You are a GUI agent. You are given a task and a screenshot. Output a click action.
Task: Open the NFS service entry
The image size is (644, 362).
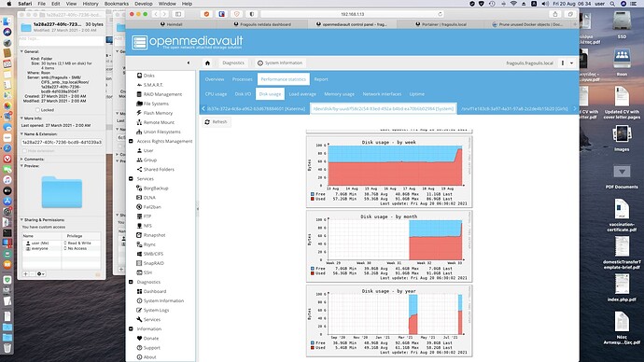pyautogui.click(x=144, y=226)
